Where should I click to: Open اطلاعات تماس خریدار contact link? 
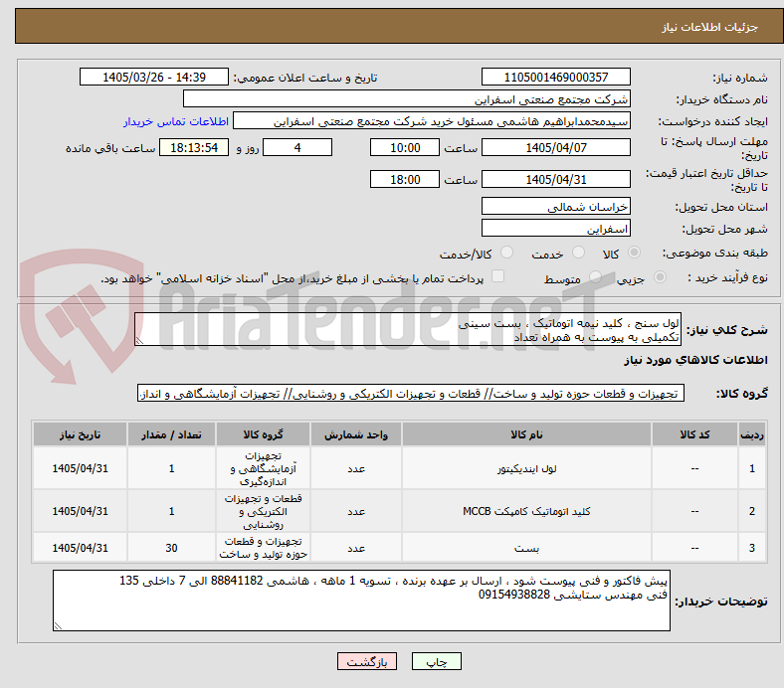tap(176, 121)
